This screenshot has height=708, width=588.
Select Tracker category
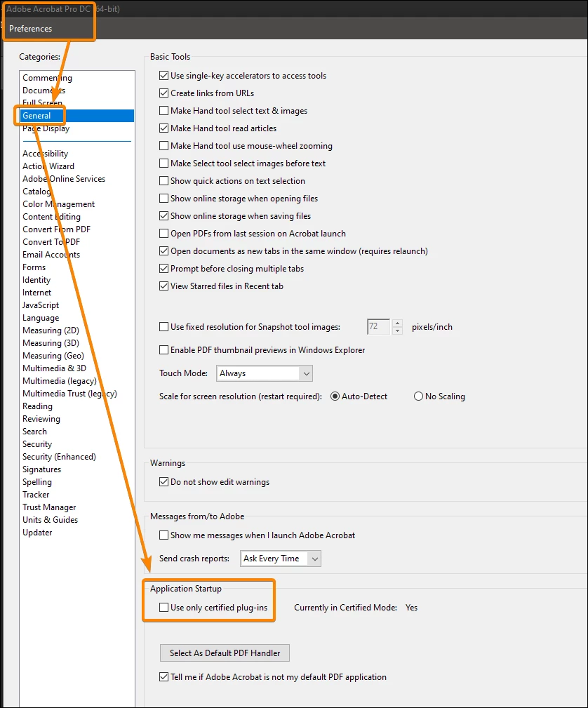click(x=76, y=495)
